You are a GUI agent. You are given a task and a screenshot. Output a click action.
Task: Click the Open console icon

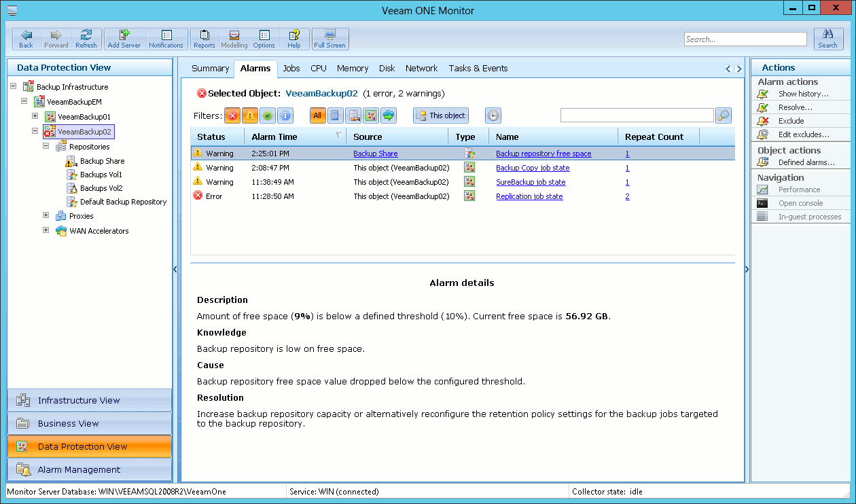(x=763, y=203)
